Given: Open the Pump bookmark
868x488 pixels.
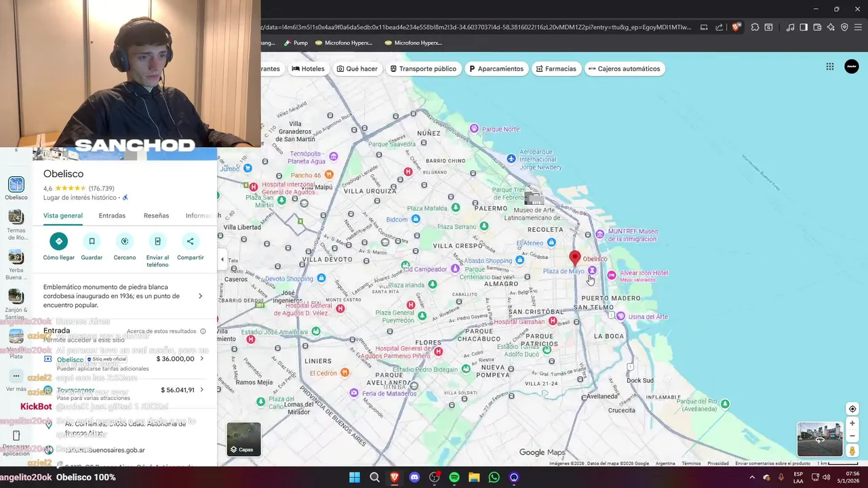Looking at the screenshot, I should point(296,43).
